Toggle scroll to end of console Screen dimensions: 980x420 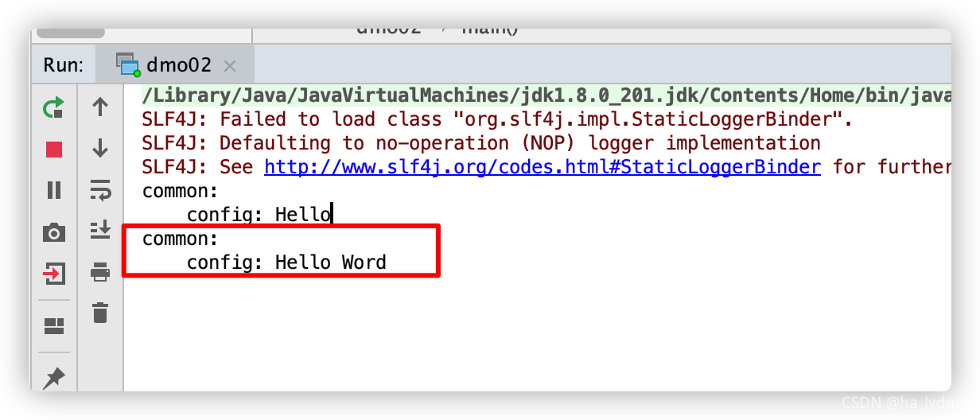[x=100, y=231]
